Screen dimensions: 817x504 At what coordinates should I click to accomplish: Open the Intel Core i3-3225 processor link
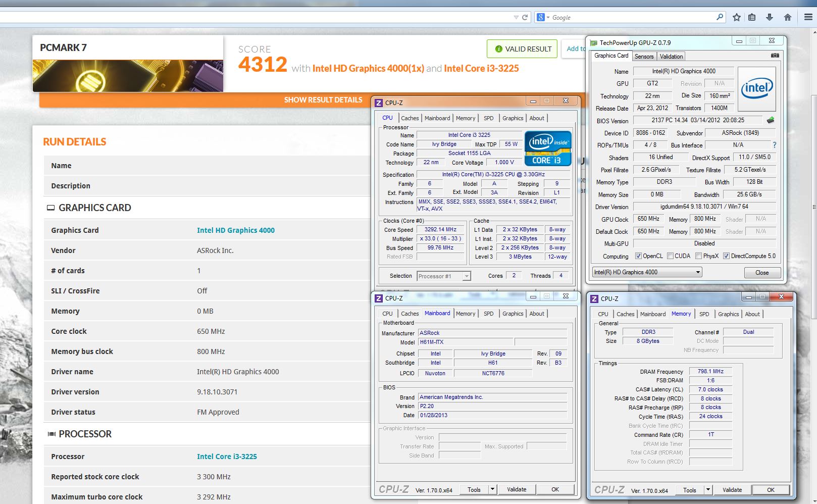point(227,457)
